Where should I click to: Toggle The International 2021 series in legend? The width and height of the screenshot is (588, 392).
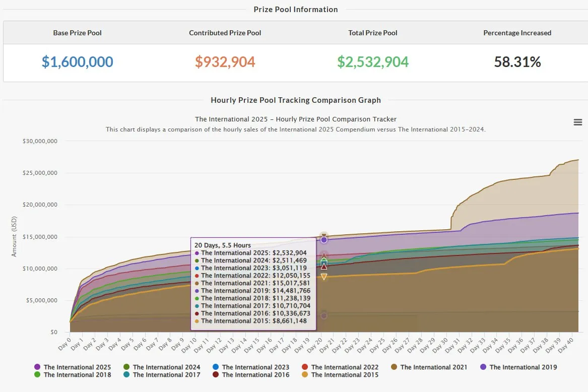[429, 367]
